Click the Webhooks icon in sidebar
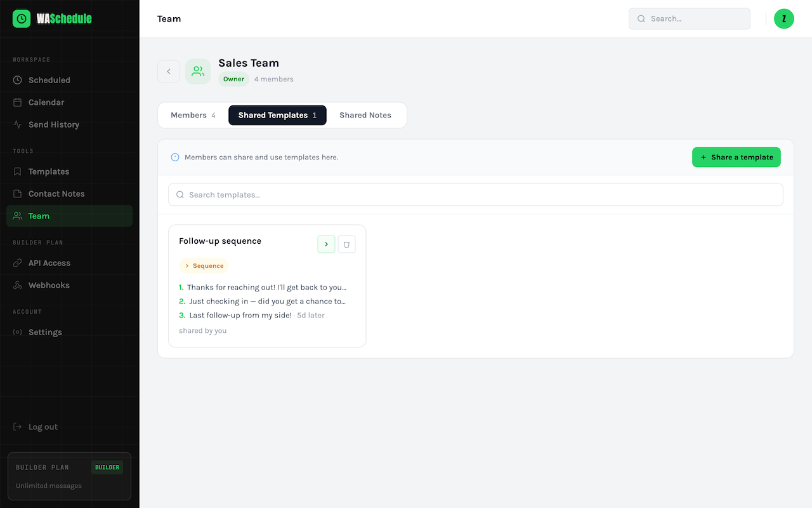This screenshot has width=812, height=508. [x=17, y=285]
